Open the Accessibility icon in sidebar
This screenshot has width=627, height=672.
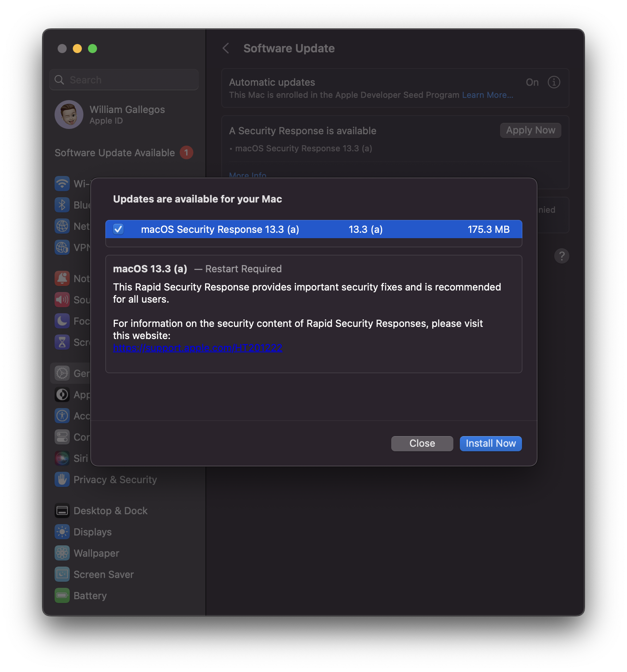[x=62, y=416]
